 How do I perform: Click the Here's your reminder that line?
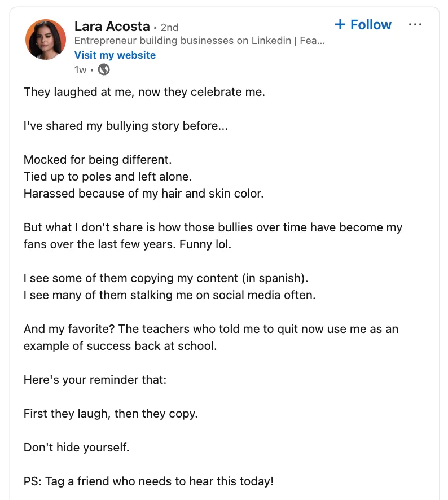(x=95, y=380)
